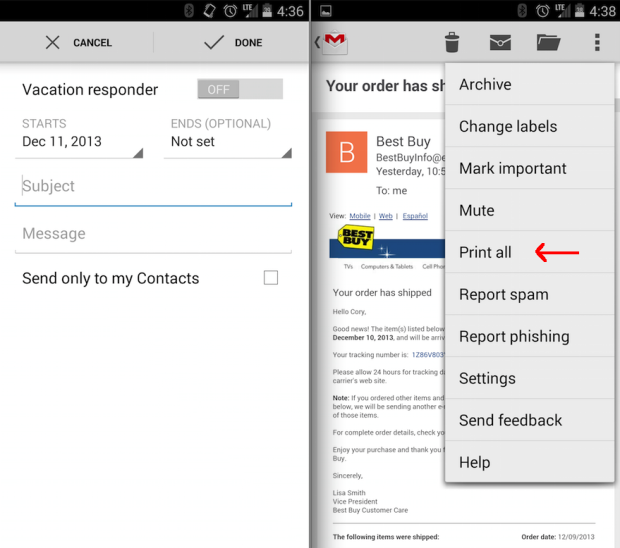
Task: Tap the Cancel X icon
Action: pos(52,42)
